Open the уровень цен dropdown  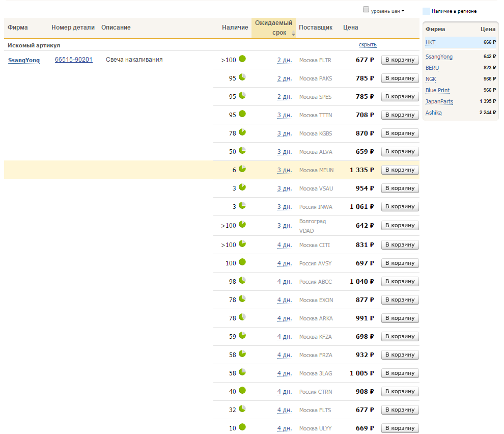click(387, 11)
